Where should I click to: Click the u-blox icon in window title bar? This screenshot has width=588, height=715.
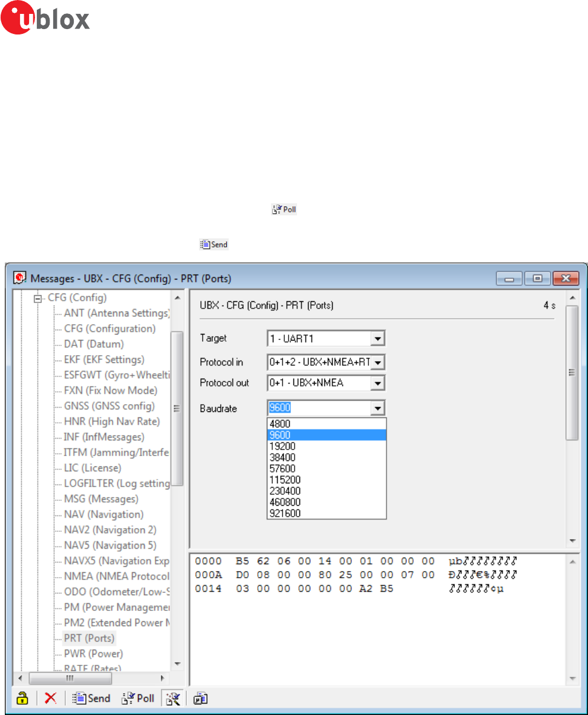[19, 278]
